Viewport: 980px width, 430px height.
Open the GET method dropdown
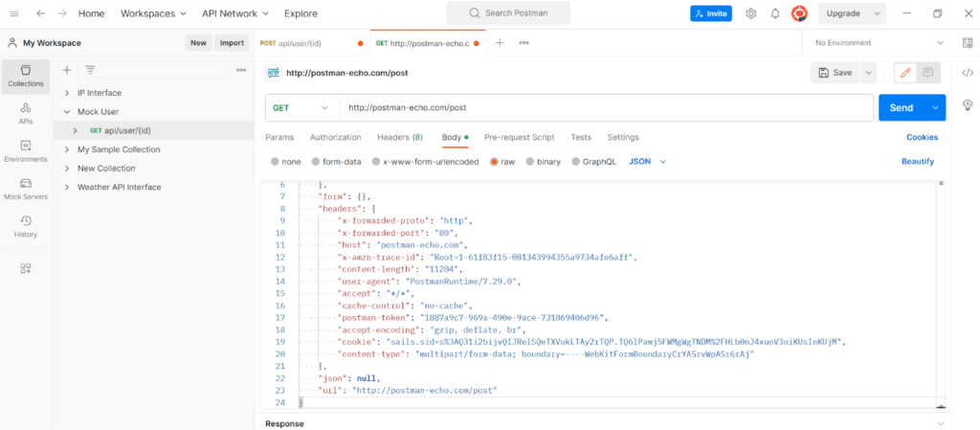301,108
